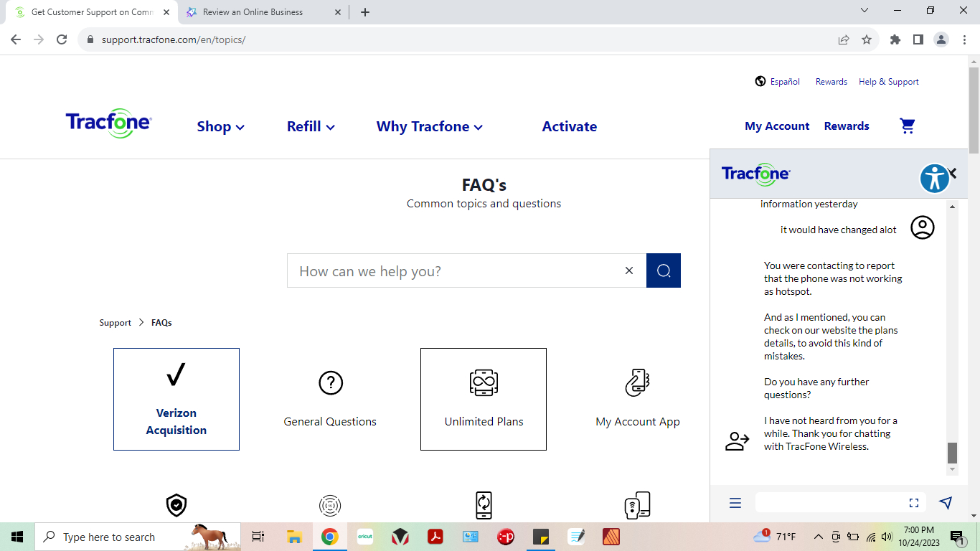This screenshot has height=551, width=980.
Task: Open the accessibility options icon
Action: pos(934,178)
